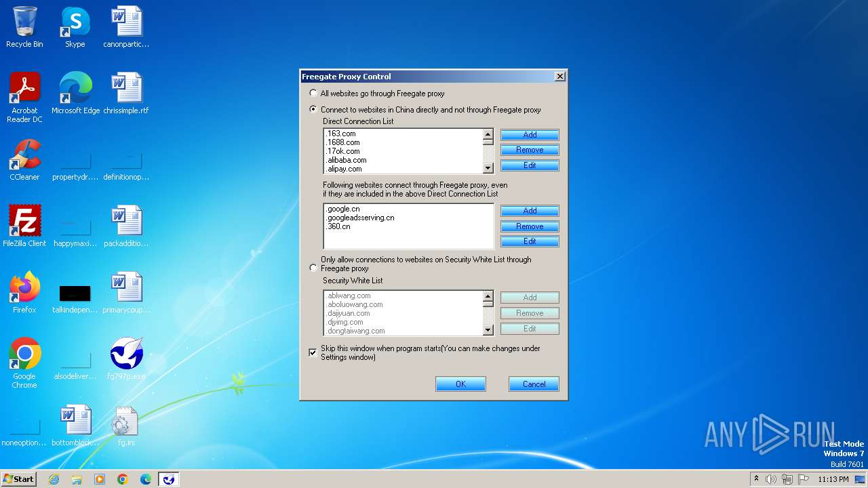Open the media player taskbar icon
This screenshot has height=488, width=868.
pos(100,479)
